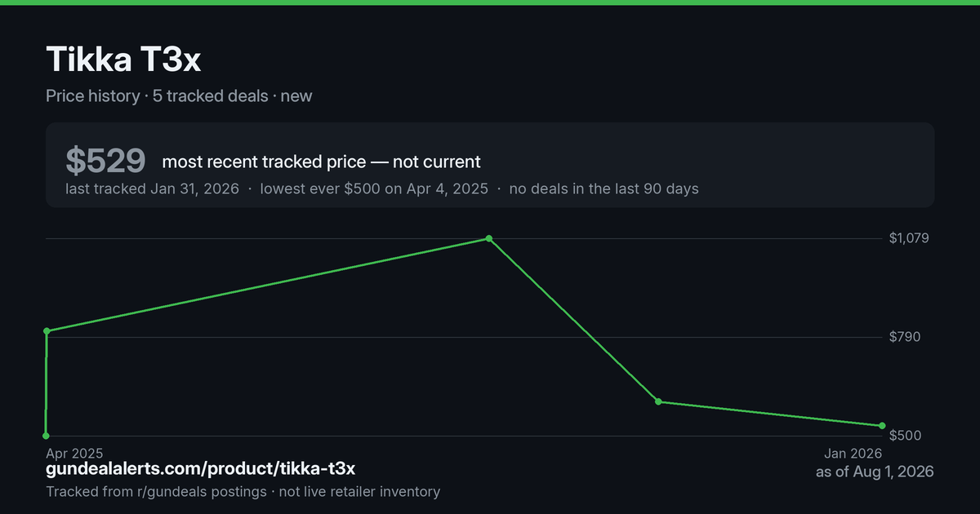Click the $500 axis label

[x=905, y=436]
